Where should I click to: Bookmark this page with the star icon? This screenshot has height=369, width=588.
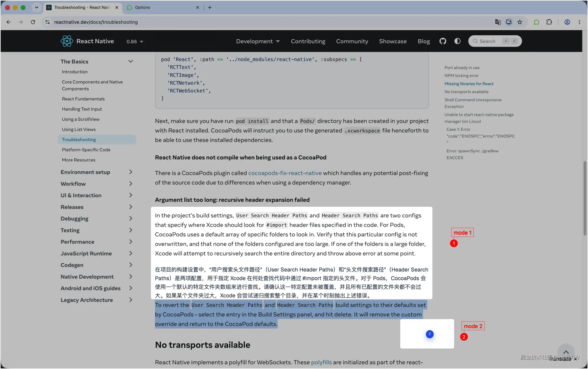pyautogui.click(x=520, y=22)
